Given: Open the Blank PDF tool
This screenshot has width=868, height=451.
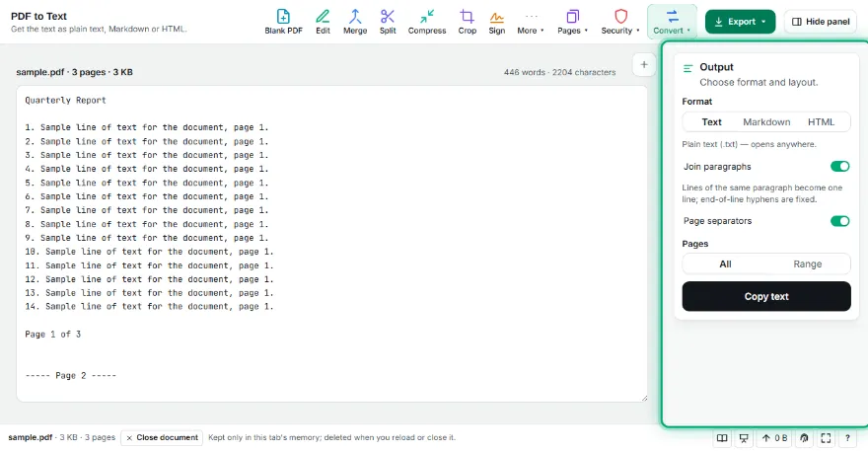Looking at the screenshot, I should (283, 22).
